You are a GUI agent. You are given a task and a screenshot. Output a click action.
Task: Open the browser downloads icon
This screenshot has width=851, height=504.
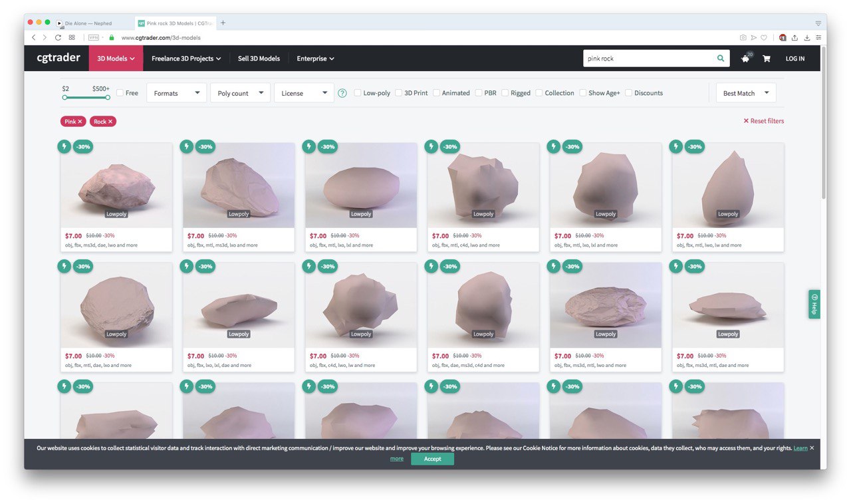[x=807, y=38]
